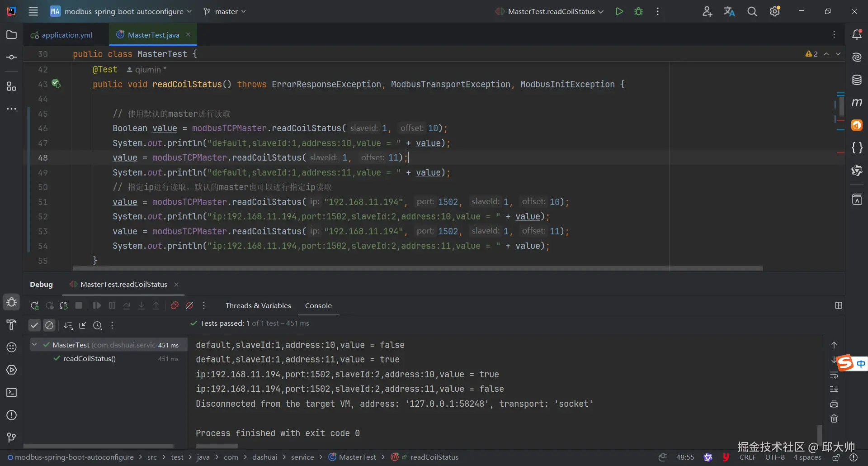Open the Git tool window in sidebar
Image resolution: width=868 pixels, height=466 pixels.
click(x=12, y=437)
